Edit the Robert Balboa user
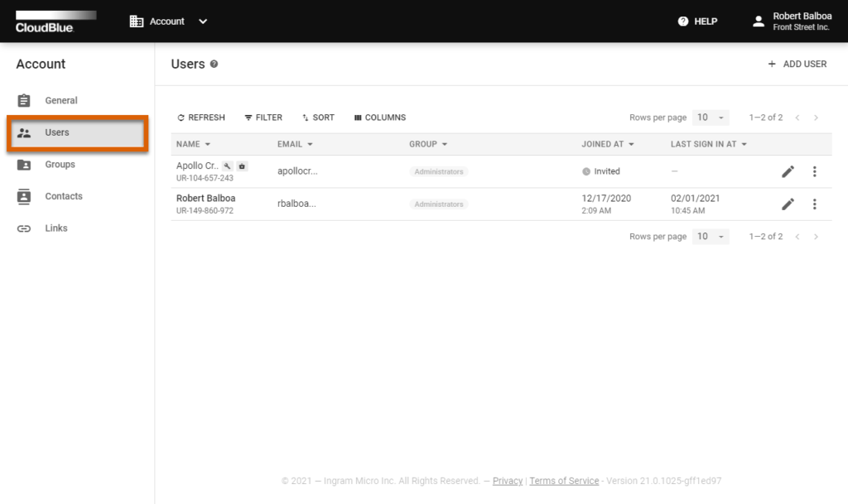The image size is (848, 504). pyautogui.click(x=788, y=204)
